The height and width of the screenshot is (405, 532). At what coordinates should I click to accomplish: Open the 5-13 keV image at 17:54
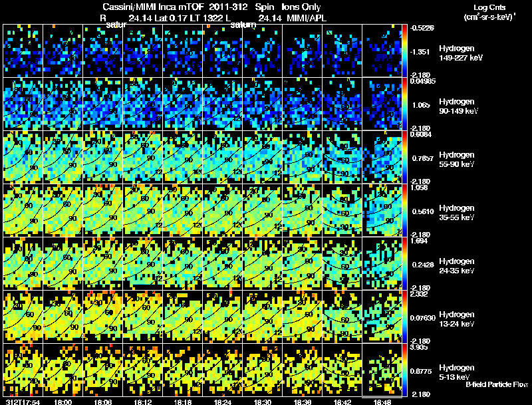pos(23,370)
